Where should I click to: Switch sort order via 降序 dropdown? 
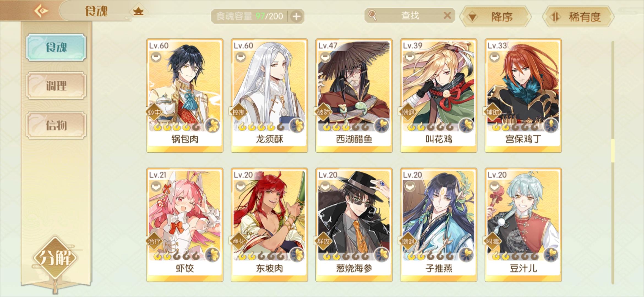(x=496, y=17)
